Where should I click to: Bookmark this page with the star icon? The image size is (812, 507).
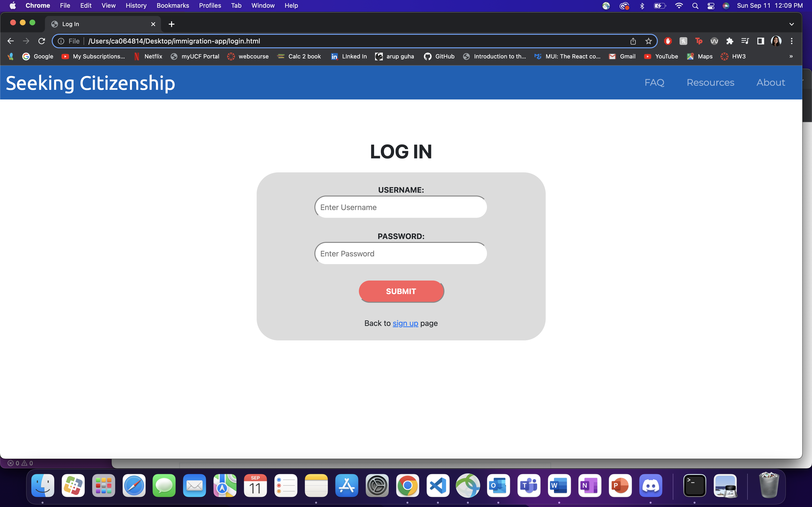648,41
